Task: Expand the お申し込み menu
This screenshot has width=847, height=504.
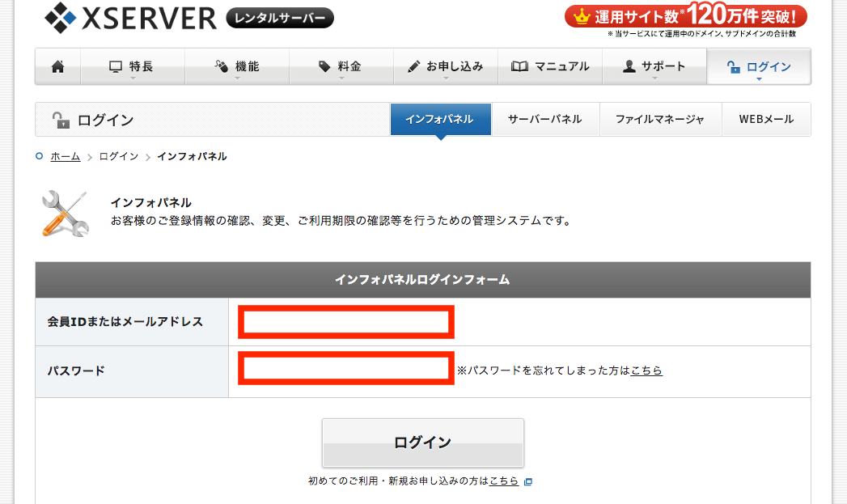Action: pyautogui.click(x=445, y=67)
